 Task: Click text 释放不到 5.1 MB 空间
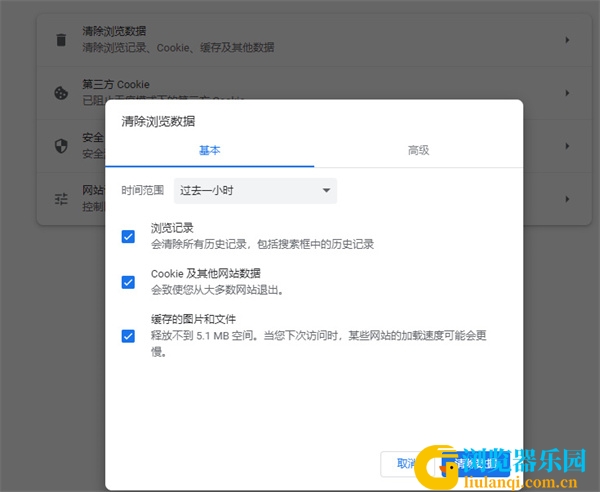pos(204,336)
